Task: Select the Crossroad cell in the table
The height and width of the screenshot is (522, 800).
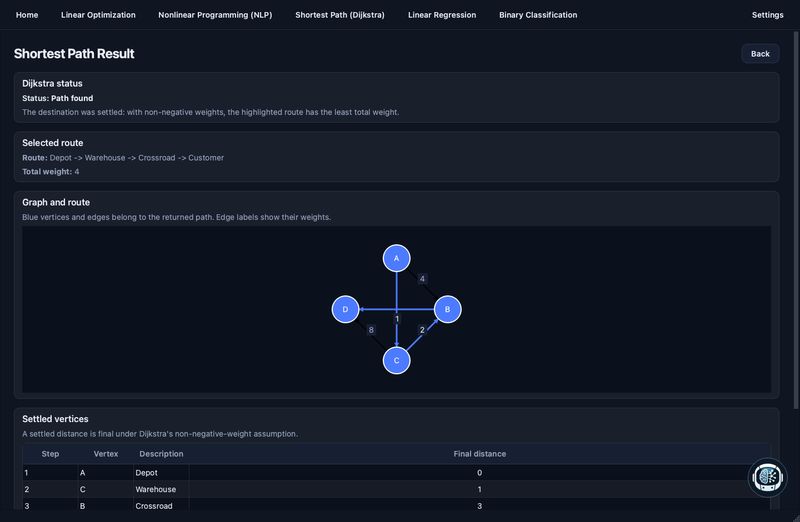Action: (x=161, y=506)
